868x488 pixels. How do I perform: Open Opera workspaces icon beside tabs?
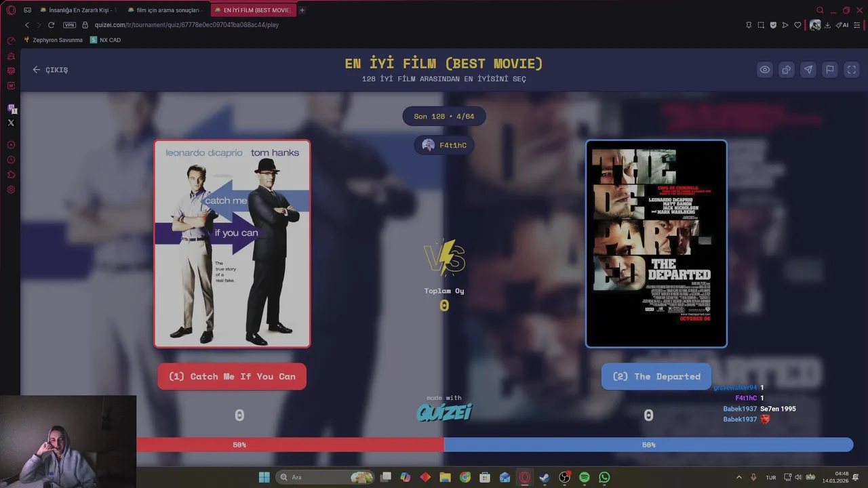[x=28, y=10]
